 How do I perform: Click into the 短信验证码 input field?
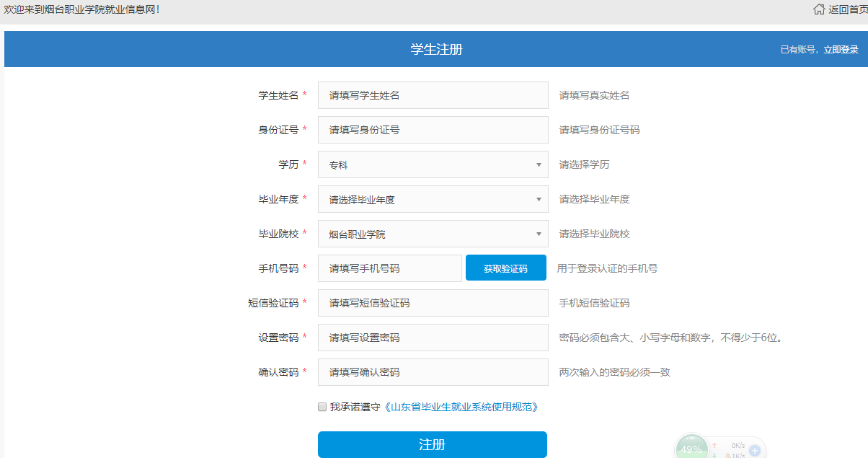coord(433,303)
